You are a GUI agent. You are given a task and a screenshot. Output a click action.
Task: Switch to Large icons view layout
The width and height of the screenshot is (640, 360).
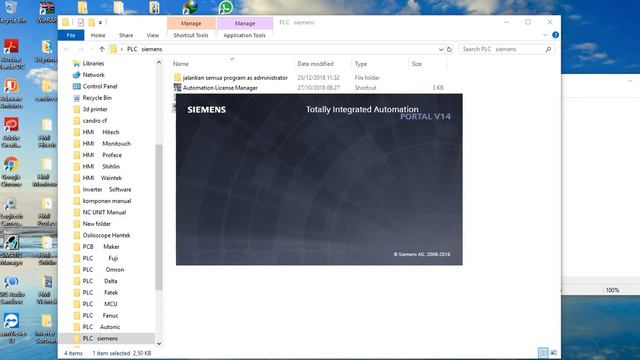point(554,353)
